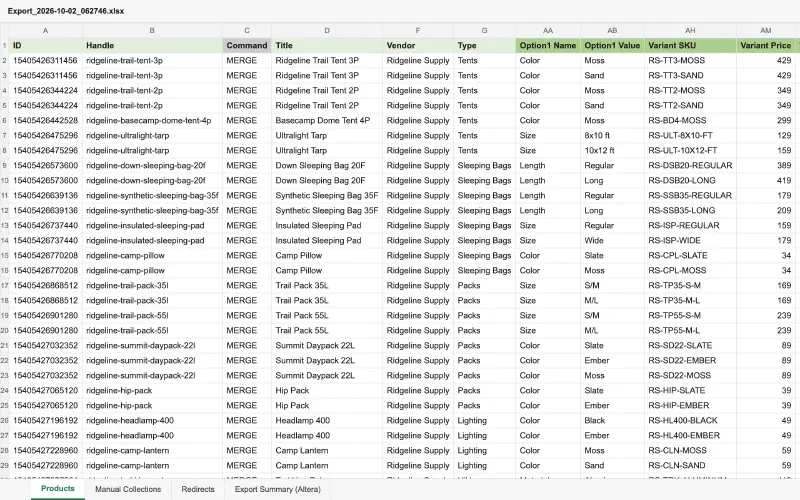Select price cell 419

tap(765, 181)
